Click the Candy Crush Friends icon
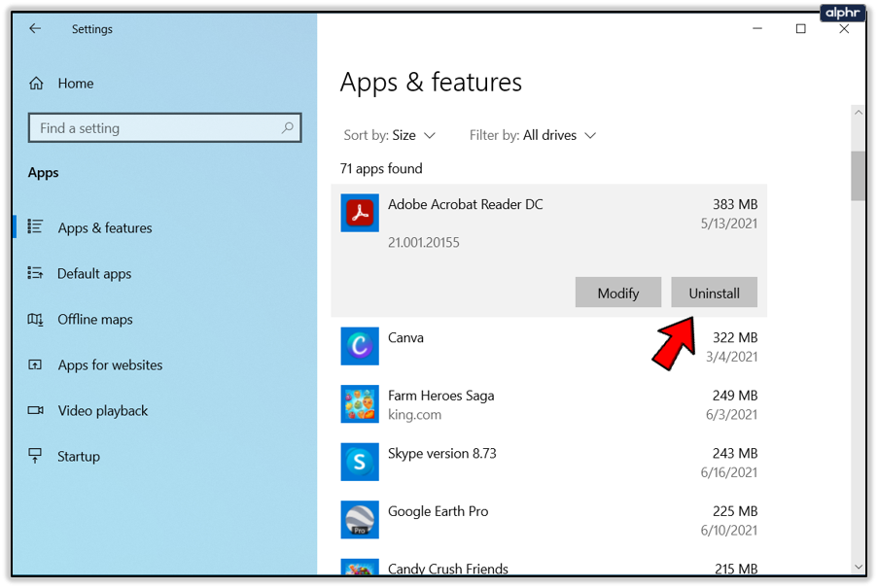This screenshot has width=878, height=588. [360, 567]
